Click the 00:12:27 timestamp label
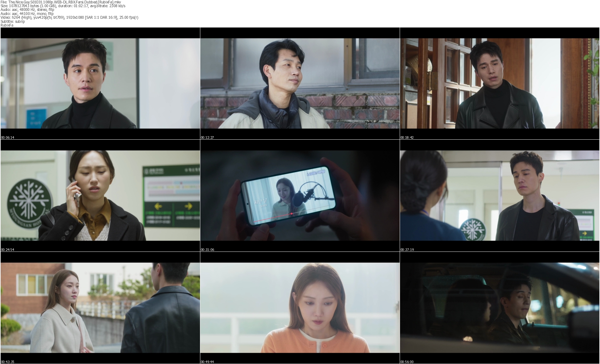The height and width of the screenshot is (364, 600). coord(207,137)
